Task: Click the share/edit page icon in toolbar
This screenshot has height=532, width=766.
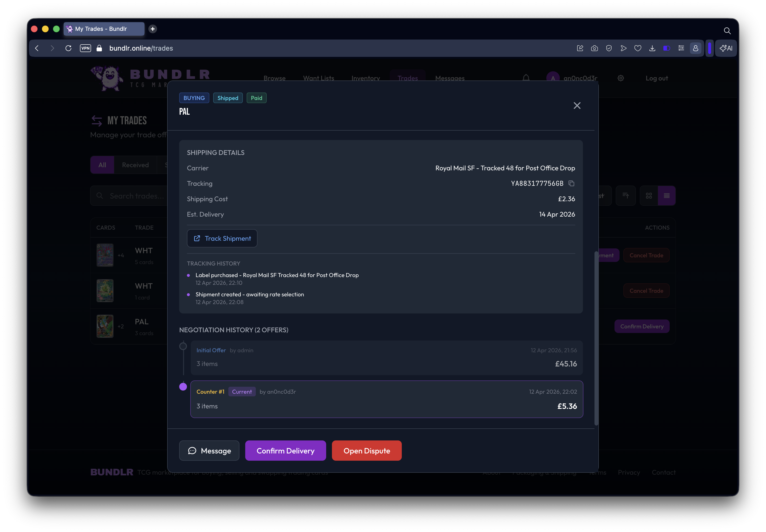Action: [580, 48]
